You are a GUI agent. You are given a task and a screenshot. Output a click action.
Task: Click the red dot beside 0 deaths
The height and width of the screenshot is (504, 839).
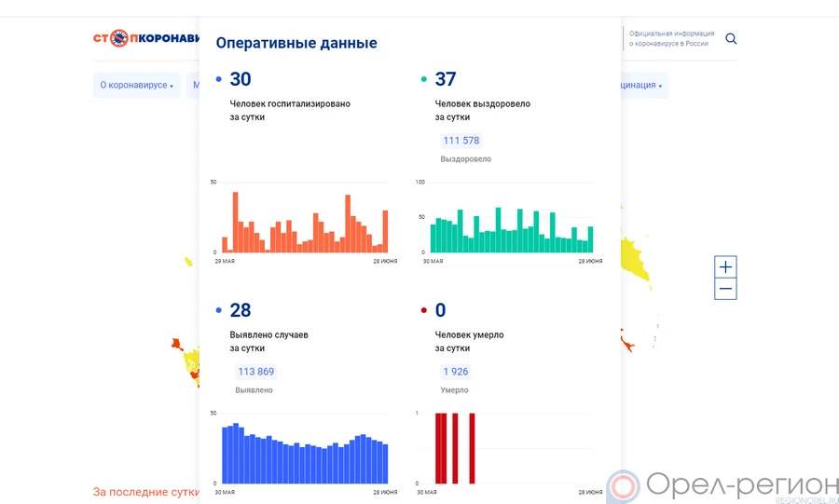(x=423, y=311)
